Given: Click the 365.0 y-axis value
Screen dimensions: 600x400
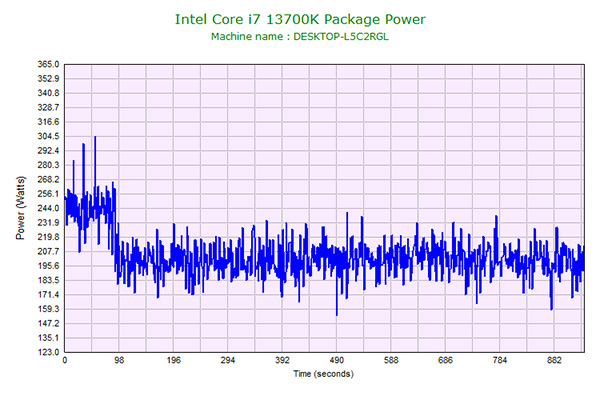Looking at the screenshot, I should tap(48, 64).
